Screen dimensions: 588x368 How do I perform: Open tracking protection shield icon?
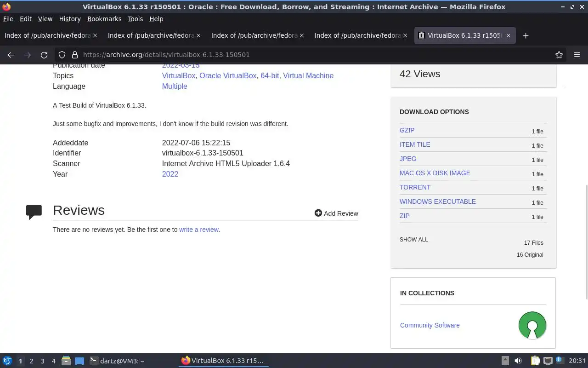tap(62, 55)
